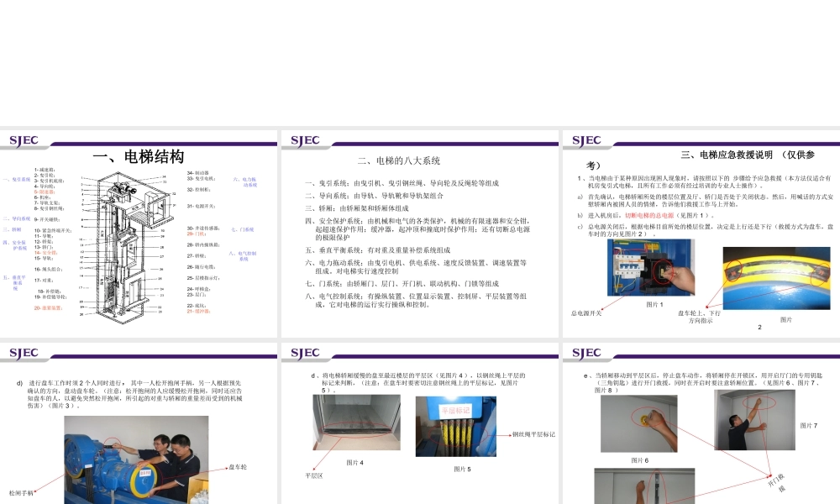Select the line starting 三、轿厢
This screenshot has width=840, height=504.
pos(357,208)
